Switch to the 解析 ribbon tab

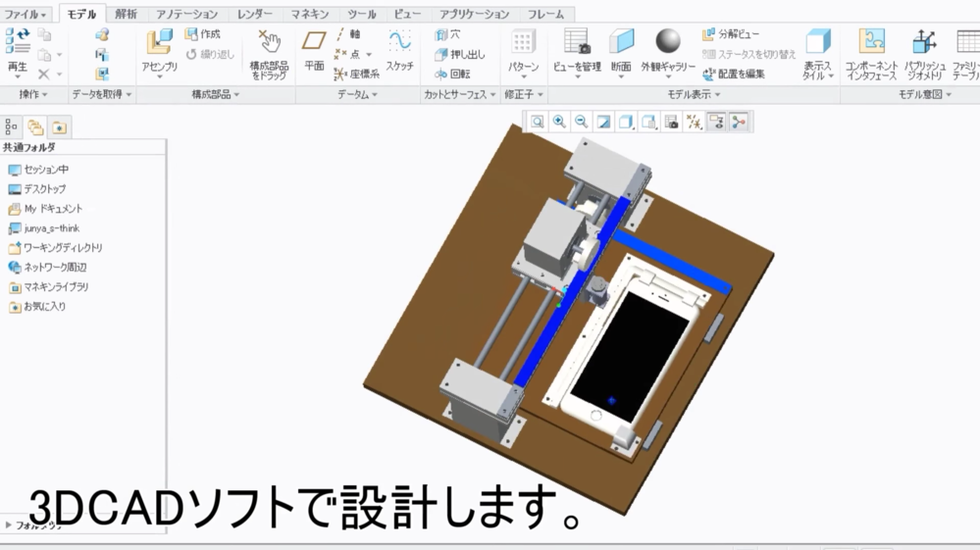click(x=126, y=15)
